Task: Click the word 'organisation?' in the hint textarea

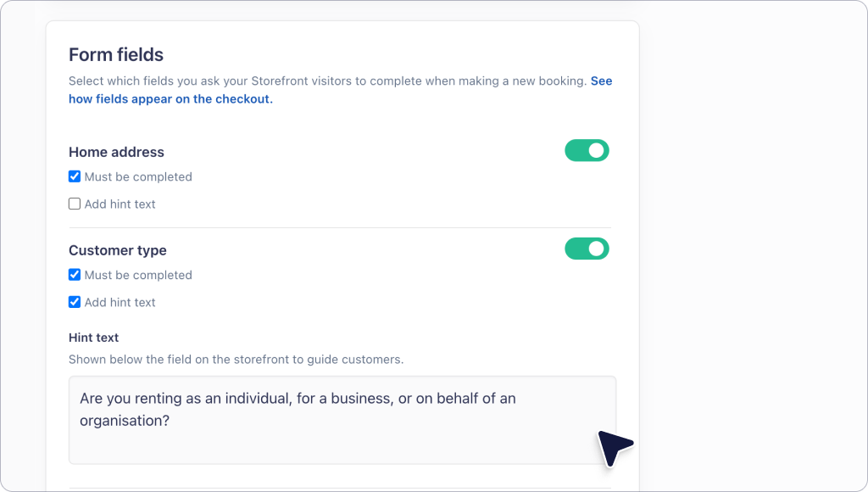Action: [125, 421]
